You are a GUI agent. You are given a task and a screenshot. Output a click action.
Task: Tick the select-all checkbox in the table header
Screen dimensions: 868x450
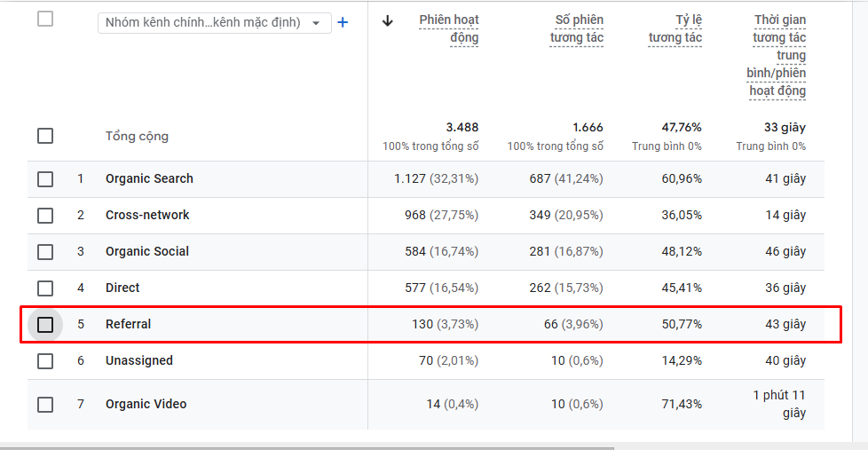coord(45,19)
